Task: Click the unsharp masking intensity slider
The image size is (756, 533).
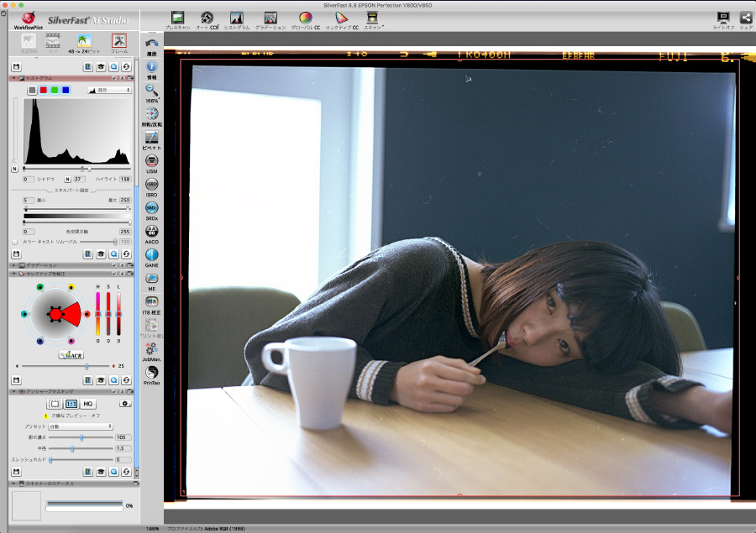Action: (81, 437)
